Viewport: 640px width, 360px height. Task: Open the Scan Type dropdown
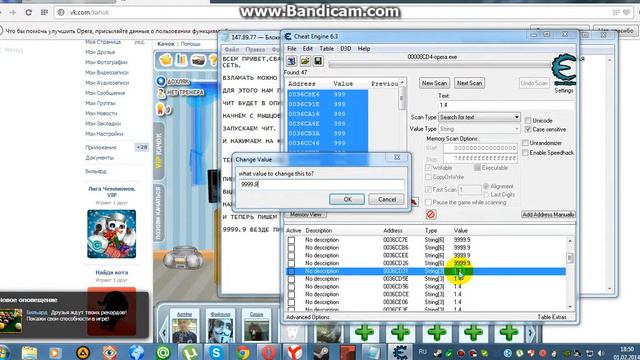(479, 117)
